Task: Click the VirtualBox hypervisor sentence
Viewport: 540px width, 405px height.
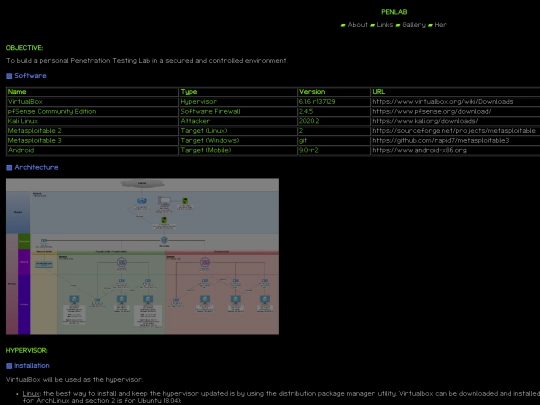Action: pyautogui.click(x=74, y=380)
